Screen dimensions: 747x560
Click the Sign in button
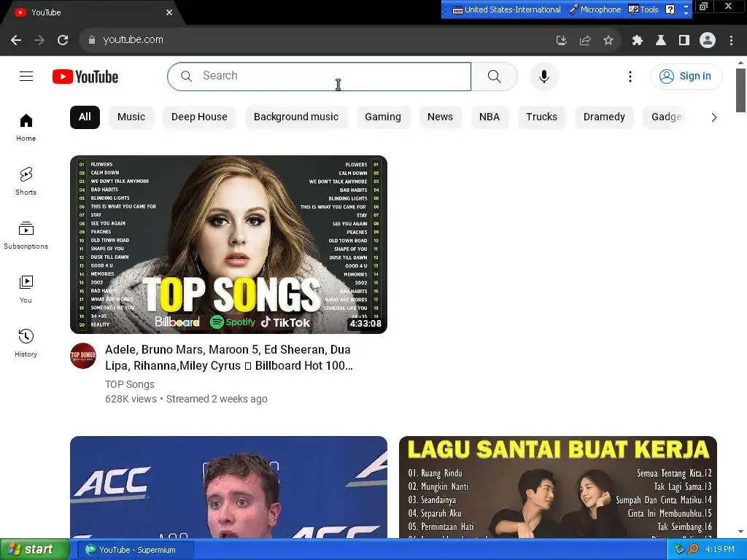pyautogui.click(x=686, y=76)
